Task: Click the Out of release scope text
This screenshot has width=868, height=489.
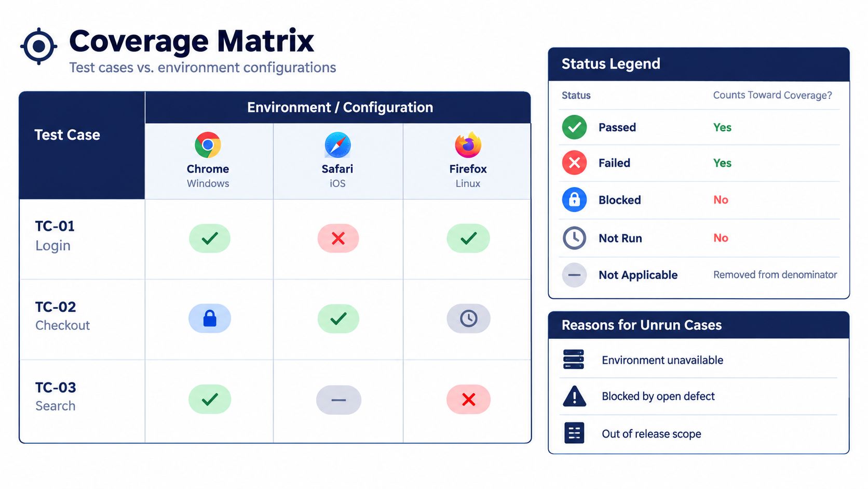Action: [x=652, y=434]
